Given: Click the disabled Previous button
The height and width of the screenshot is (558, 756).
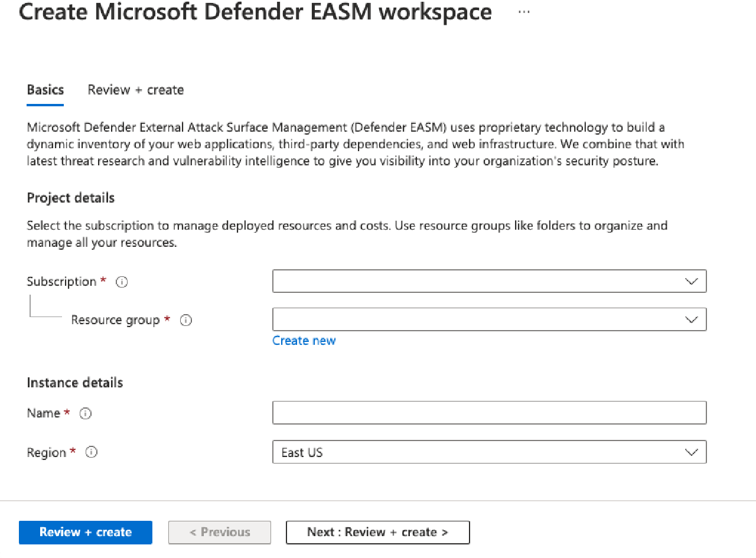Looking at the screenshot, I should (x=219, y=532).
